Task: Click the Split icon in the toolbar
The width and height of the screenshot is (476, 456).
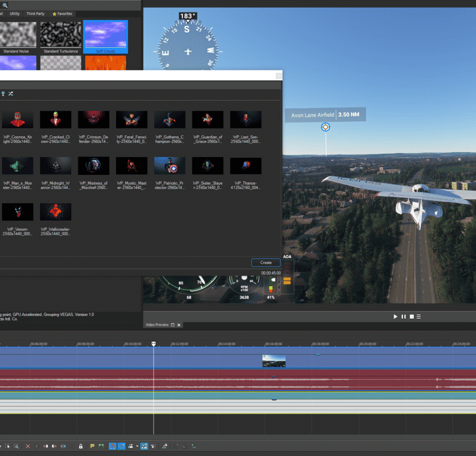Action: (x=63, y=446)
